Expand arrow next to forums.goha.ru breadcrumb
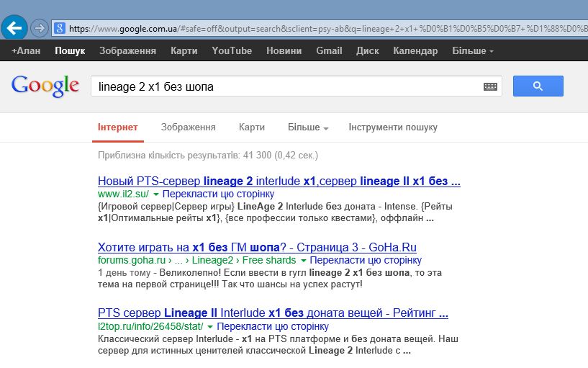This screenshot has width=588, height=368. 304,261
